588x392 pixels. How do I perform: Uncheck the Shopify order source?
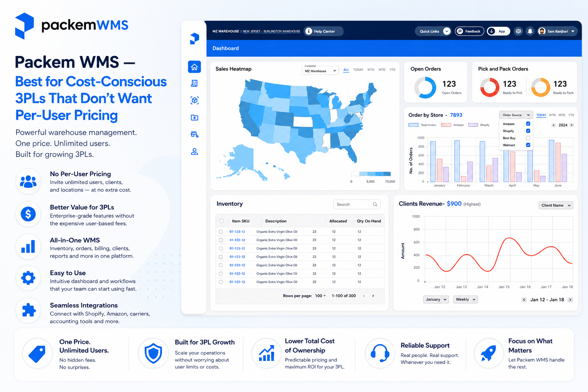tap(528, 131)
